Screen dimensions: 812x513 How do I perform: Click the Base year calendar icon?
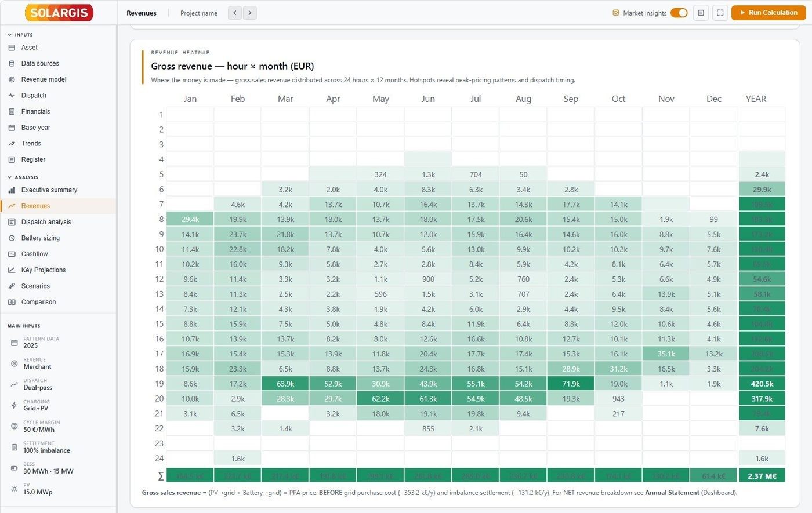point(12,128)
